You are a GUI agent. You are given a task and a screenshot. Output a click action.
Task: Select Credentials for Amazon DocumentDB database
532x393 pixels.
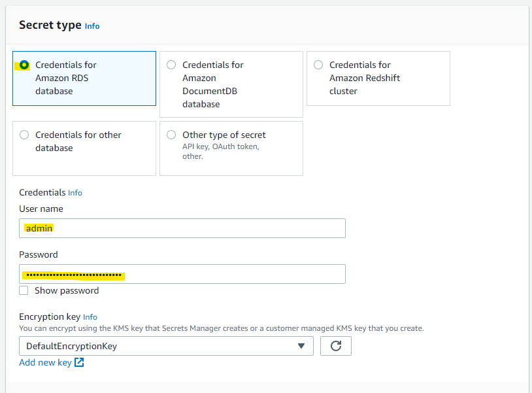(171, 65)
